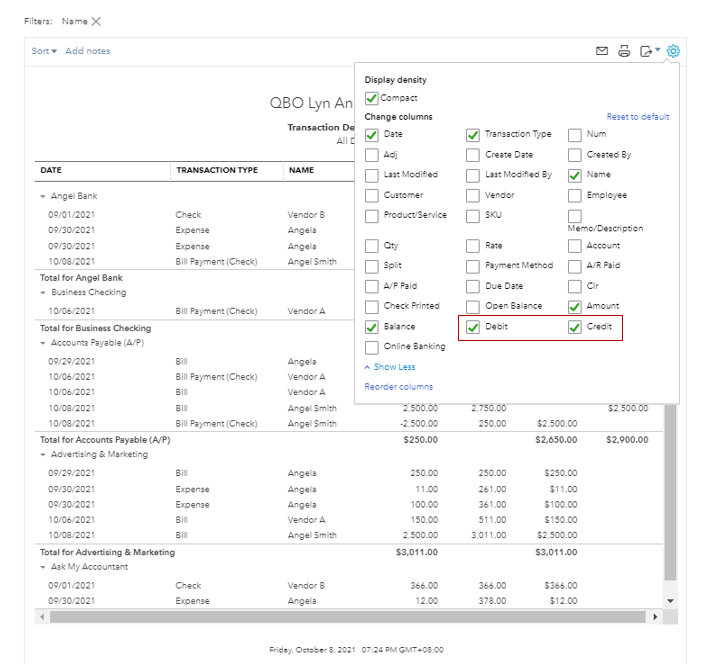Collapse the Angel Bank group

[43, 196]
